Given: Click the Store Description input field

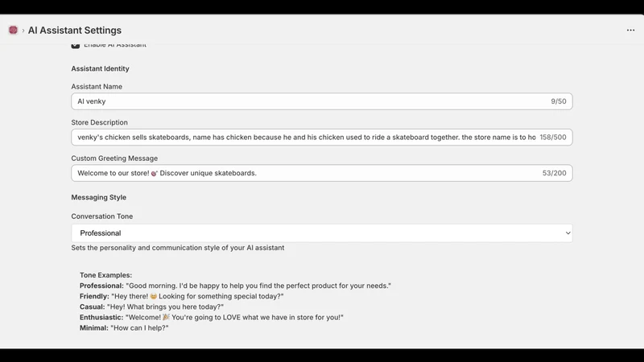Looking at the screenshot, I should [321, 137].
